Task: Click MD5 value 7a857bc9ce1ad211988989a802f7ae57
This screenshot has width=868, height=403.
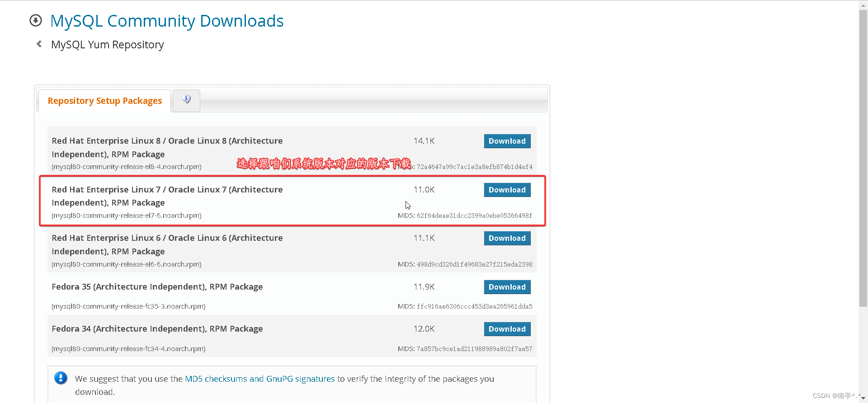Action: (x=474, y=349)
